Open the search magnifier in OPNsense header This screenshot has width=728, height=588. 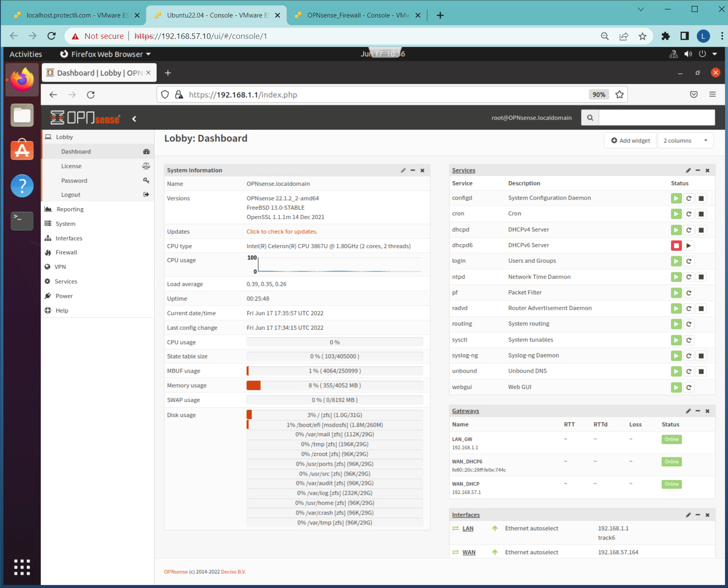click(590, 118)
